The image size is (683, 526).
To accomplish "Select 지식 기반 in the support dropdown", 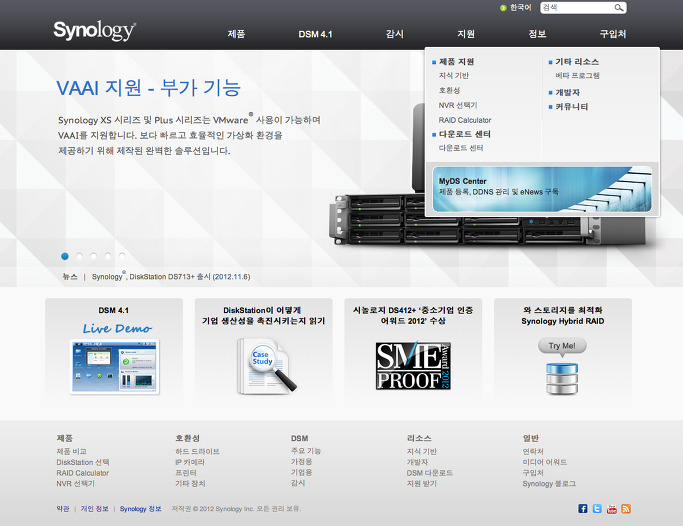I will pos(454,76).
